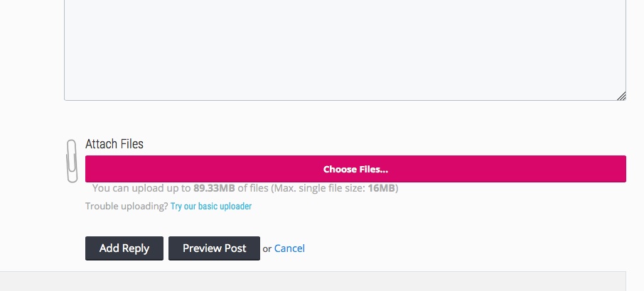Click the word 'Reply' on the Add Reply button
The image size is (644, 291).
(136, 249)
